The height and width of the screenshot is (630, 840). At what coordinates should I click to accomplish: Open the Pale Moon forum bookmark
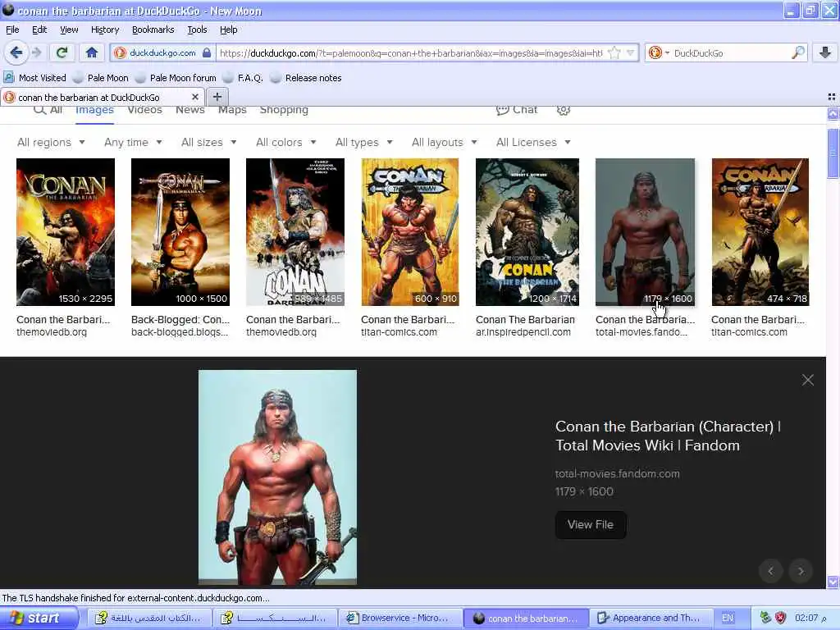tap(176, 78)
